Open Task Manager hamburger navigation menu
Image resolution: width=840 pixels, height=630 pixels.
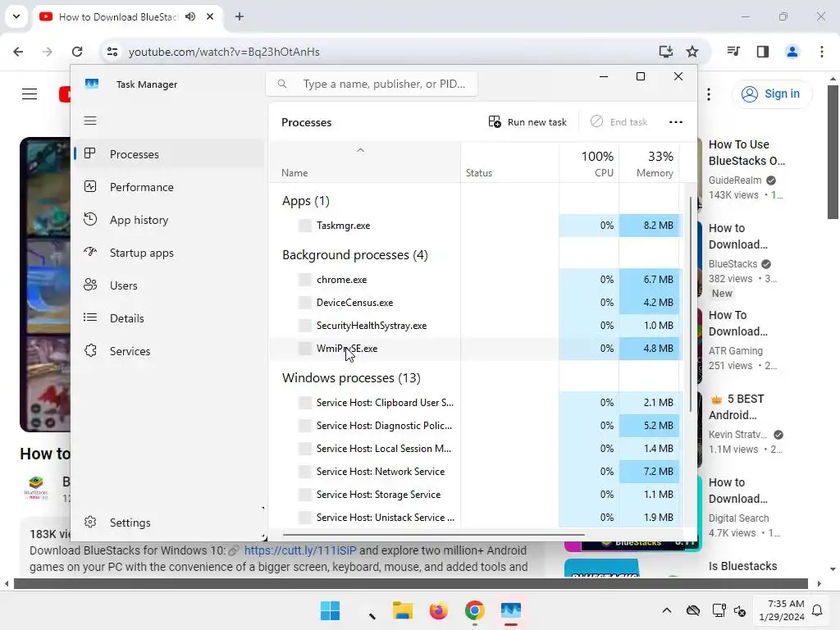coord(90,121)
